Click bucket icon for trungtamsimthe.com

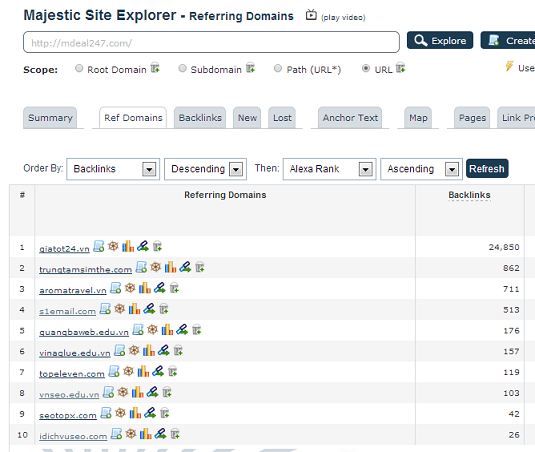coord(200,267)
